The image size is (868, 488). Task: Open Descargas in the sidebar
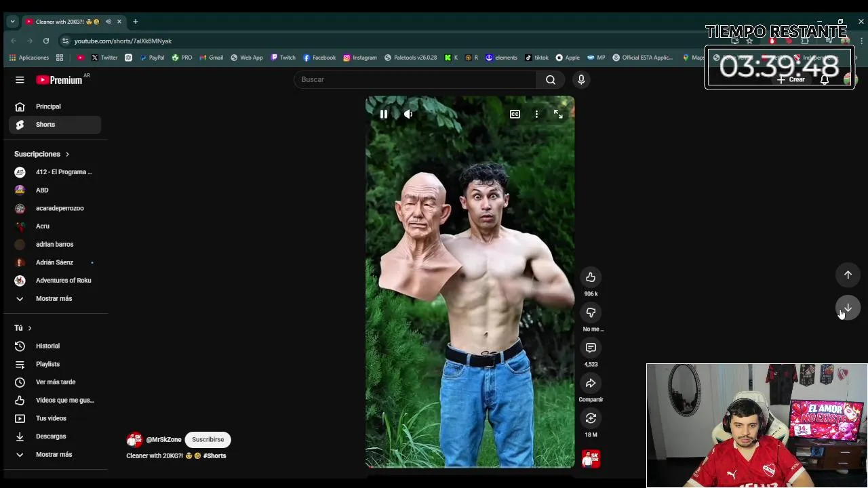[55, 436]
